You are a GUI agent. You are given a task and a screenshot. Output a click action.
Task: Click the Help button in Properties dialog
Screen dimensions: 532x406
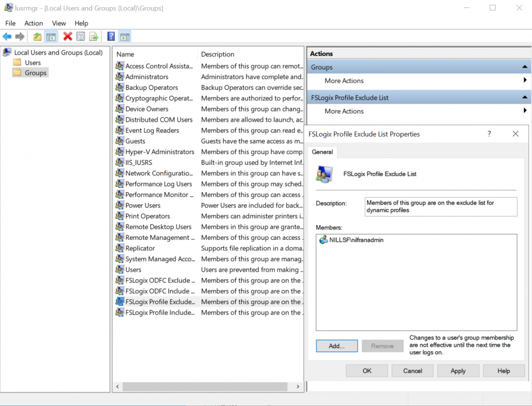point(503,371)
